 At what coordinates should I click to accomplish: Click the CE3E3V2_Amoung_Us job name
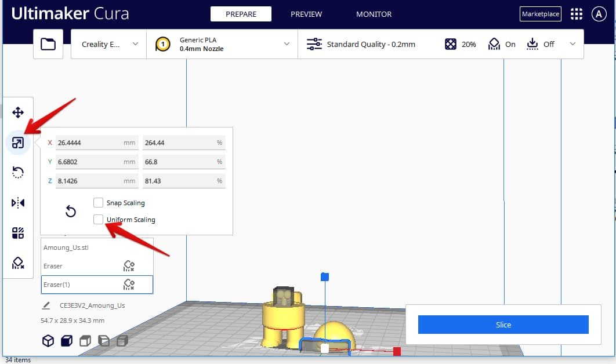(x=92, y=305)
